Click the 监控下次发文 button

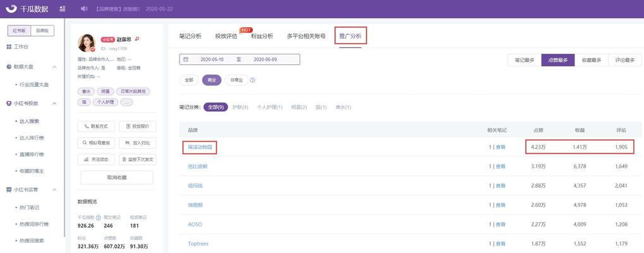pyautogui.click(x=138, y=159)
